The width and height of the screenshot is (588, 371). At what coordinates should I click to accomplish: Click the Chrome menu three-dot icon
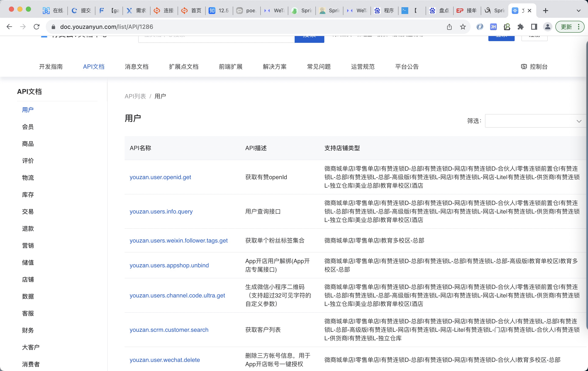579,27
